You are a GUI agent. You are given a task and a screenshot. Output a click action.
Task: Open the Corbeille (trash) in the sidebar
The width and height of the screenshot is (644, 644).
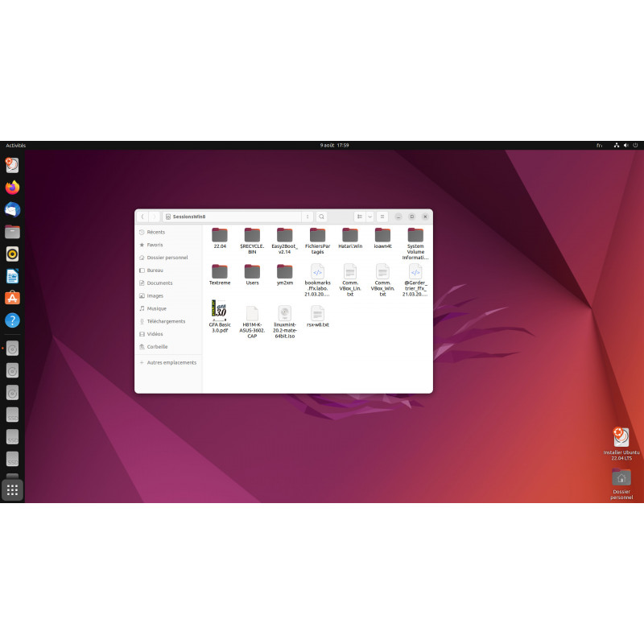pos(159,347)
